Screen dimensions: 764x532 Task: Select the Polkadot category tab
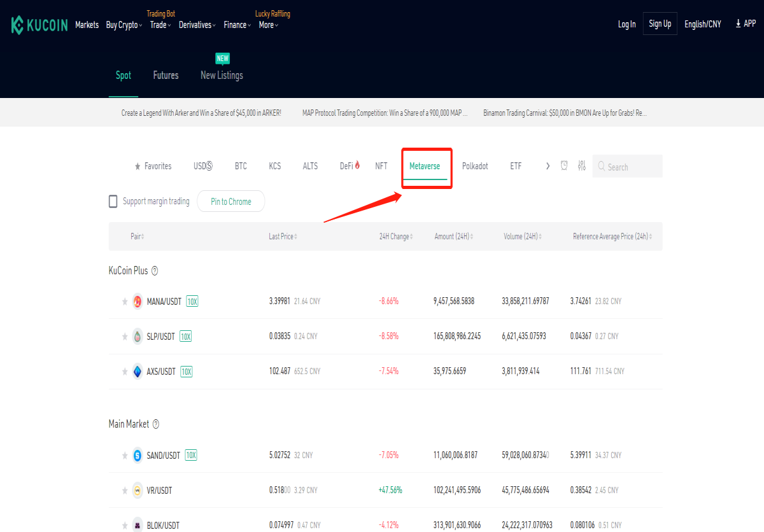(475, 166)
